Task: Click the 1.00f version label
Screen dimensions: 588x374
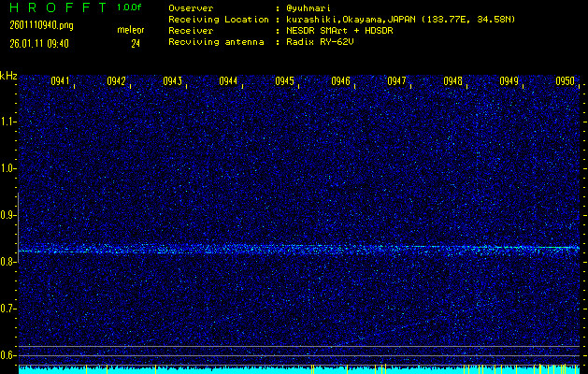Action: [130, 7]
